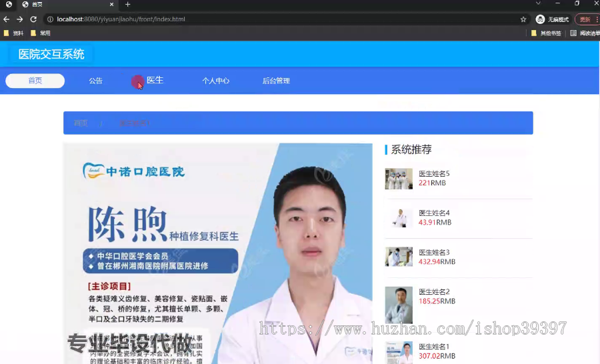Open the 医生姓名4 recommendation thumbnail
Image resolution: width=600 pixels, height=364 pixels.
[399, 218]
